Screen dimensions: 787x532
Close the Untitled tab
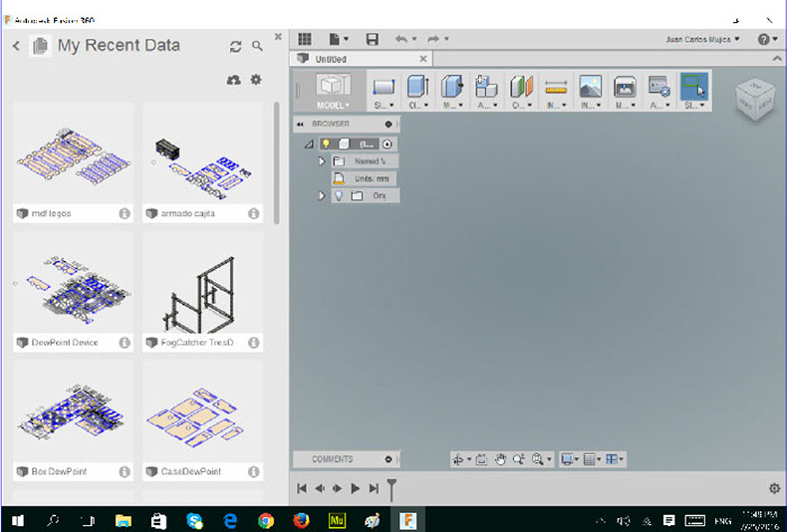point(423,59)
